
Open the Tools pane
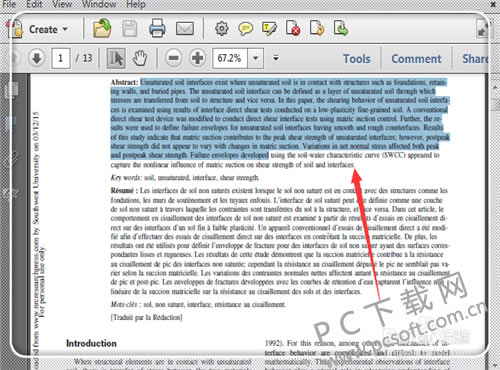tap(357, 59)
